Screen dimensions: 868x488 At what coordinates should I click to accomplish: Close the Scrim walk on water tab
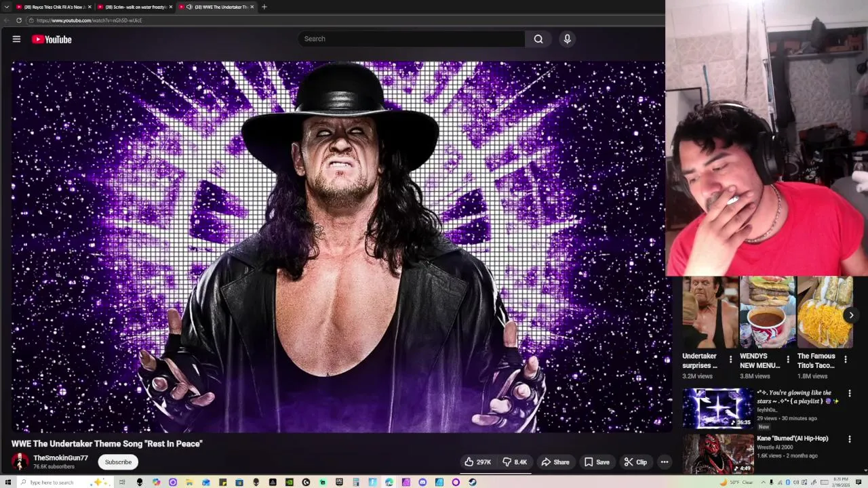(171, 7)
